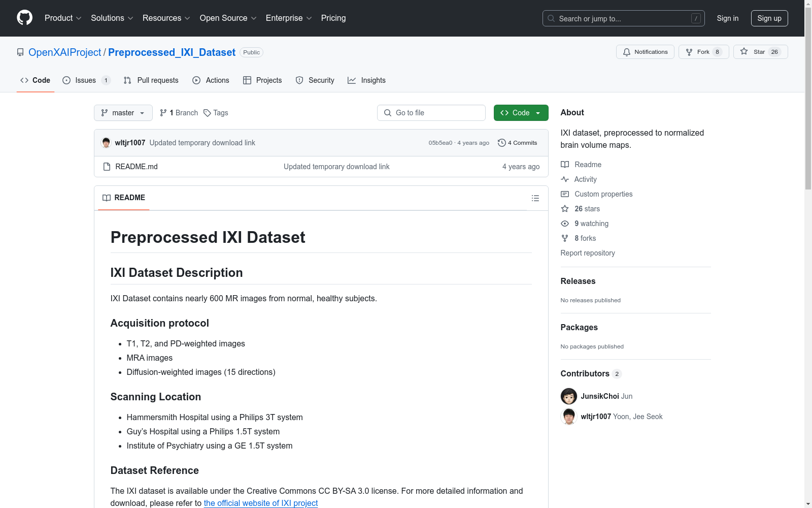Click the Sign in link
Screen dimensions: 812x508
728,18
